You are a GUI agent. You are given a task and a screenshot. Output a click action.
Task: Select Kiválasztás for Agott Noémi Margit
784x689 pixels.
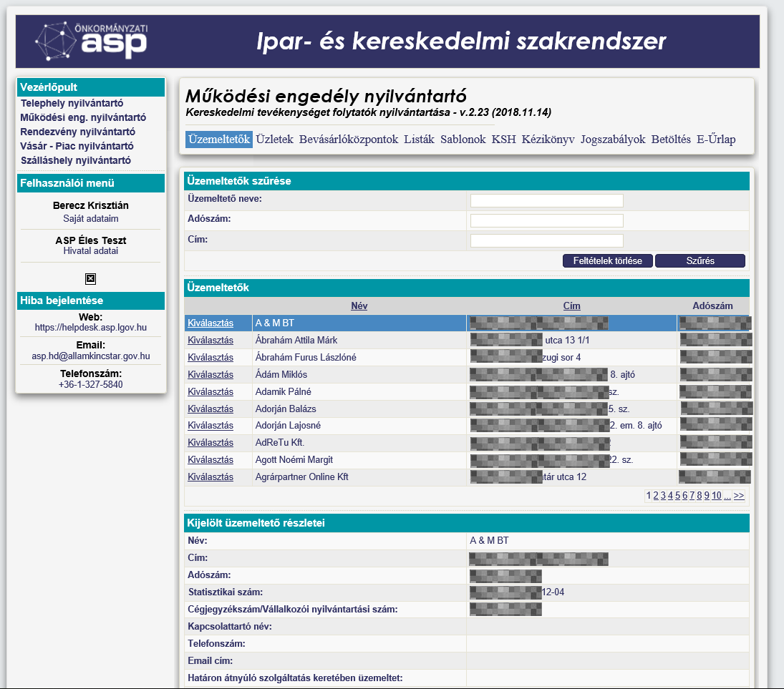(210, 459)
